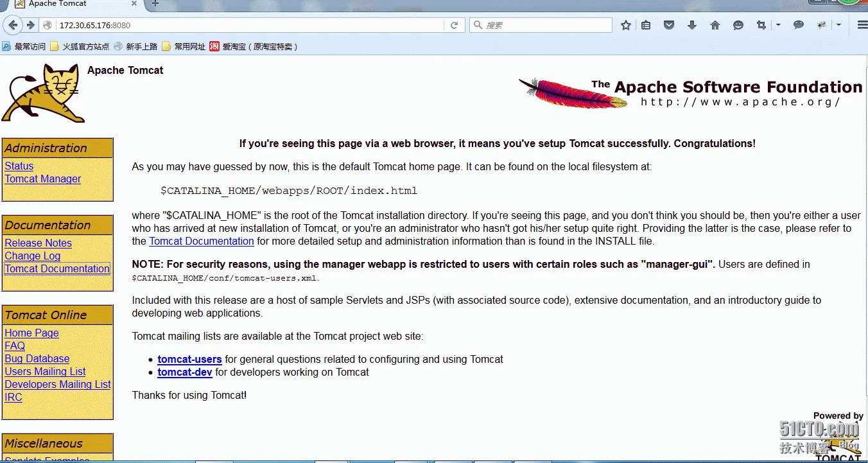
Task: Open the Tomcat Documentation link in the paragraph
Action: tap(202, 241)
